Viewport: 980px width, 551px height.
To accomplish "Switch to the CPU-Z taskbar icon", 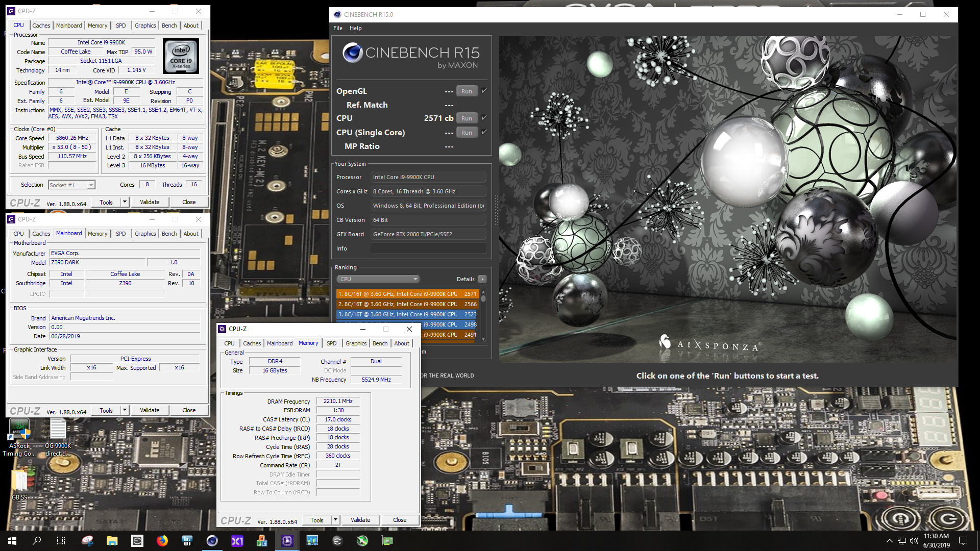I will [x=287, y=541].
